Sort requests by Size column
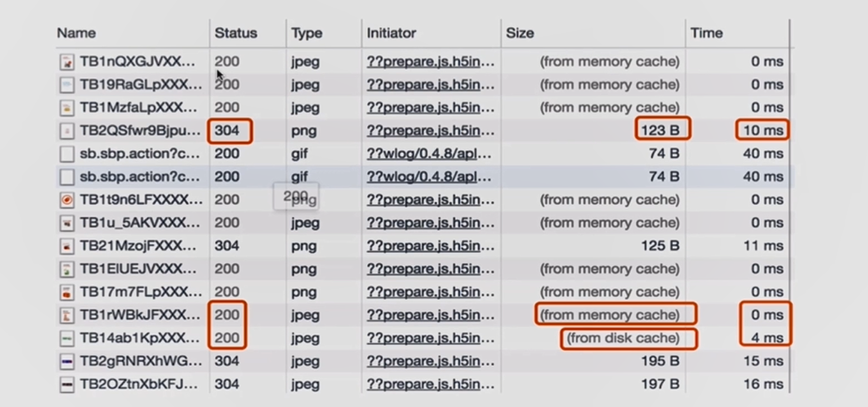 tap(519, 33)
